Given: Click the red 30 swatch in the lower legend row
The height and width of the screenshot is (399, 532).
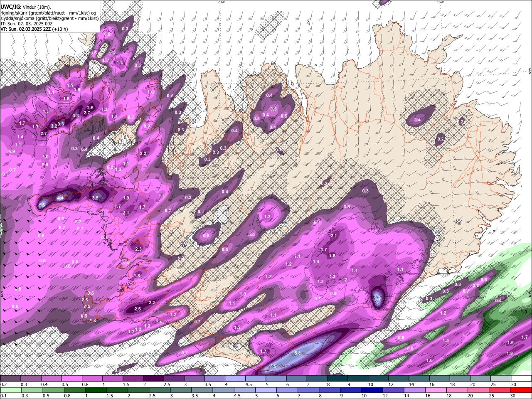Looking at the screenshot, I should point(521,390).
